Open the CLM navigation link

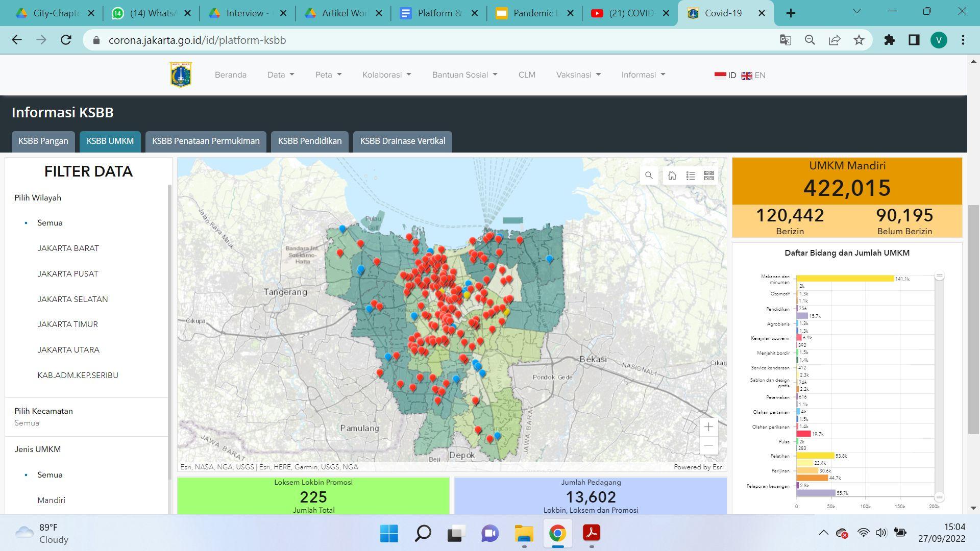(527, 75)
